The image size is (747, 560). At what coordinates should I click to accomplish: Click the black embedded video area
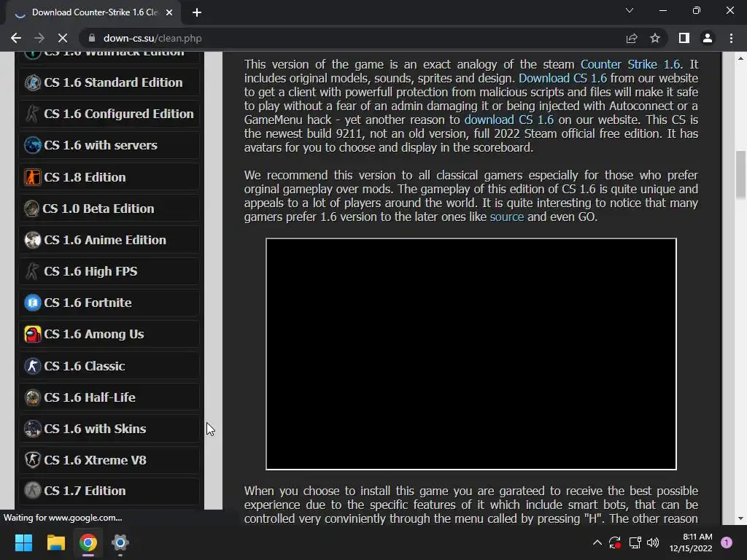pyautogui.click(x=471, y=354)
